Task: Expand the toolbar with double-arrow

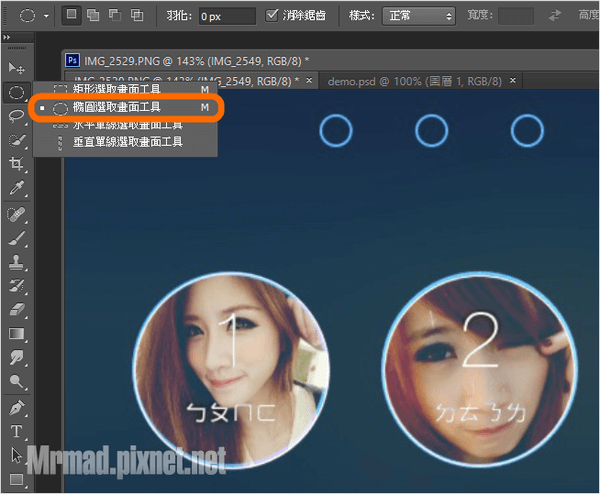Action: click(9, 36)
